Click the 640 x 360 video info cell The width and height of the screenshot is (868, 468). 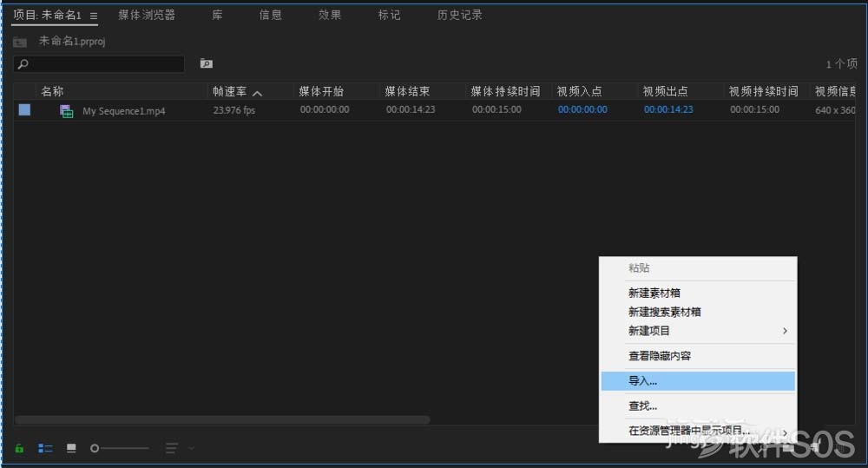click(835, 110)
